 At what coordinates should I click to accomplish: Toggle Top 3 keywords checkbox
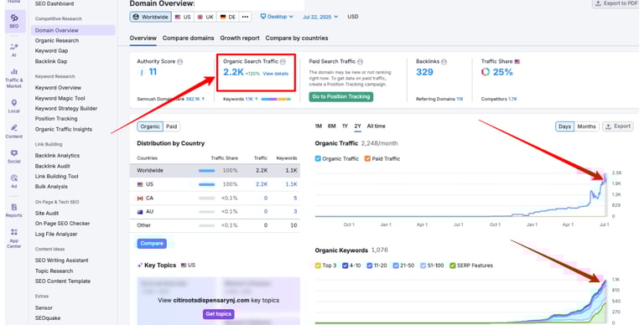(318, 266)
